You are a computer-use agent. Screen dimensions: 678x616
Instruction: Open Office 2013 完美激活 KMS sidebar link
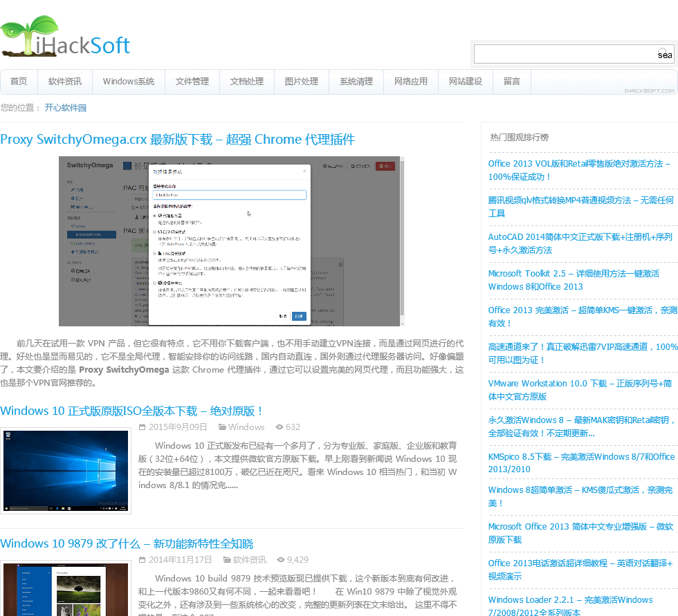pyautogui.click(x=583, y=317)
